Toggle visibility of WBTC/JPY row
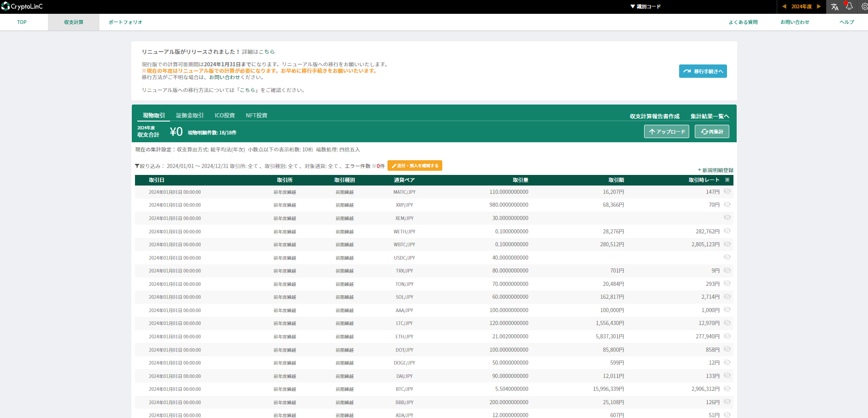 tap(727, 244)
